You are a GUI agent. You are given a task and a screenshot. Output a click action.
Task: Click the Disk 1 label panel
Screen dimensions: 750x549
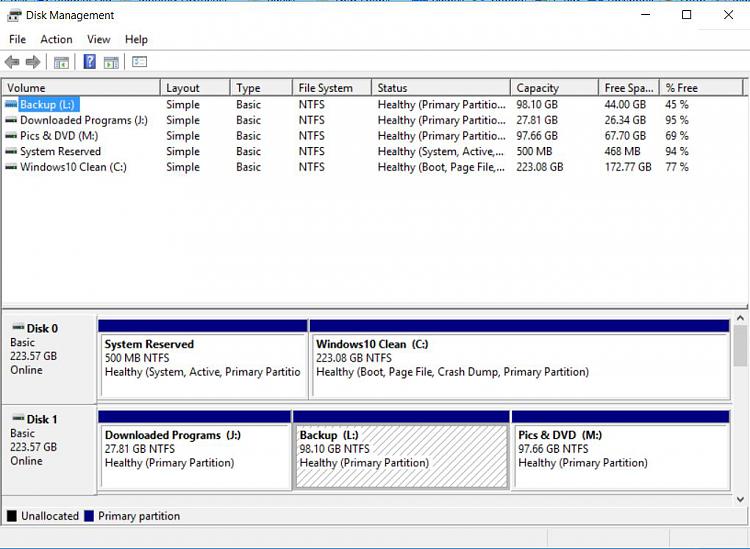(49, 450)
